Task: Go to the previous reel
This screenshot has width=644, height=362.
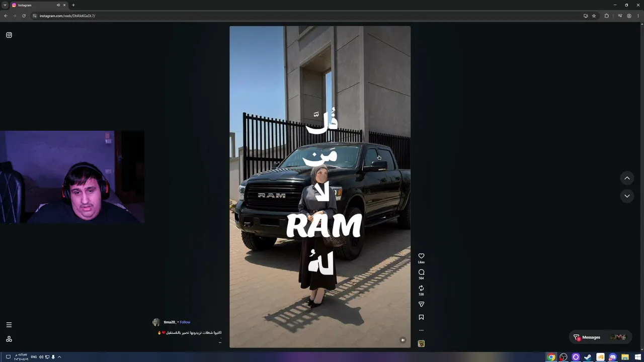Action: tap(627, 178)
